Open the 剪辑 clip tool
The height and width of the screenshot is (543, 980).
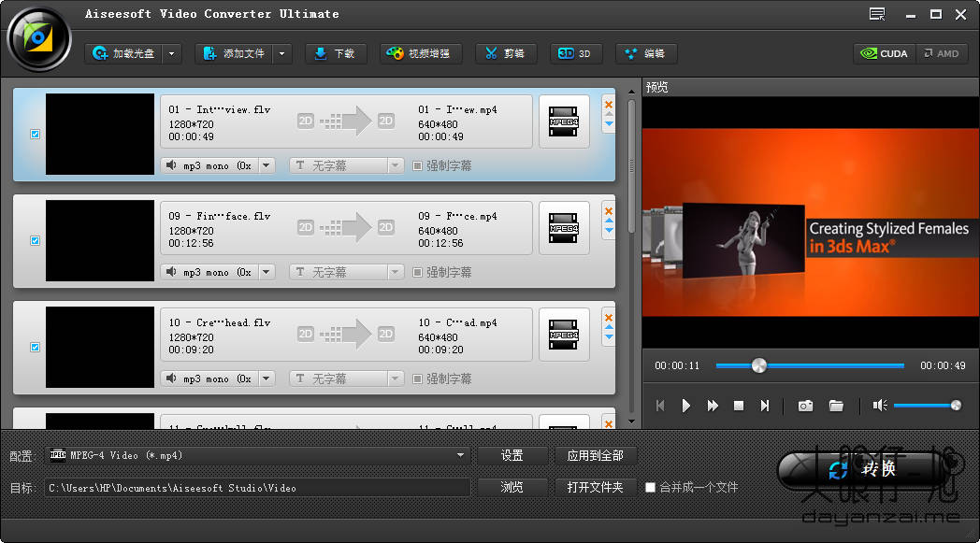point(505,53)
